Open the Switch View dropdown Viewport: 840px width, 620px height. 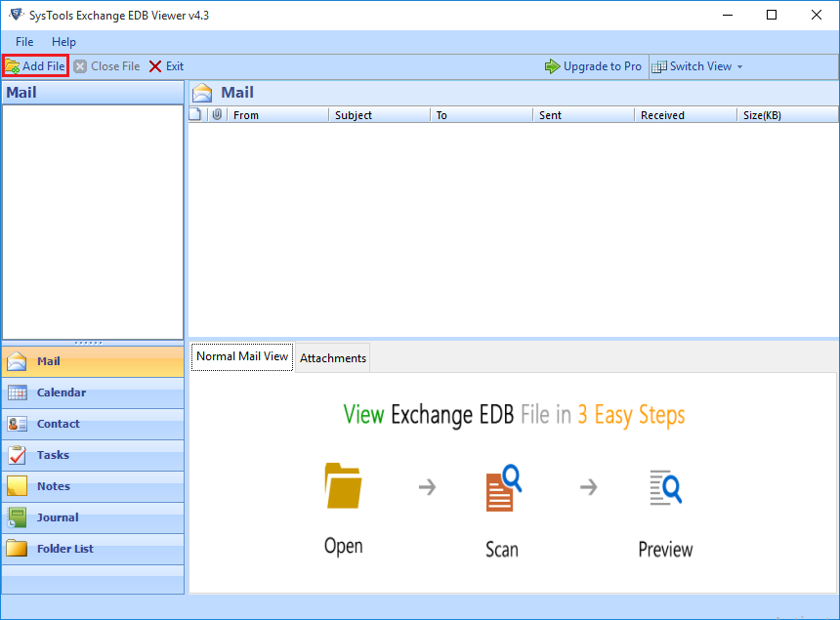697,66
